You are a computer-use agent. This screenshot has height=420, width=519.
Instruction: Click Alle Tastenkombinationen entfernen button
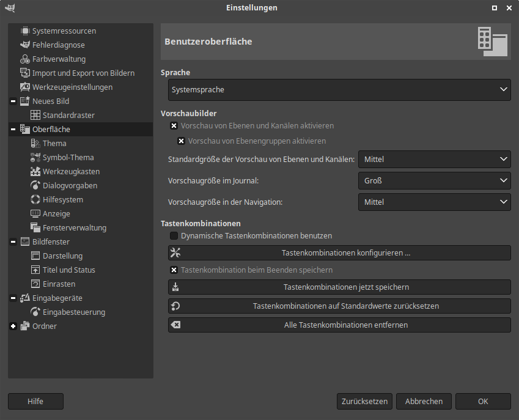[x=339, y=325]
